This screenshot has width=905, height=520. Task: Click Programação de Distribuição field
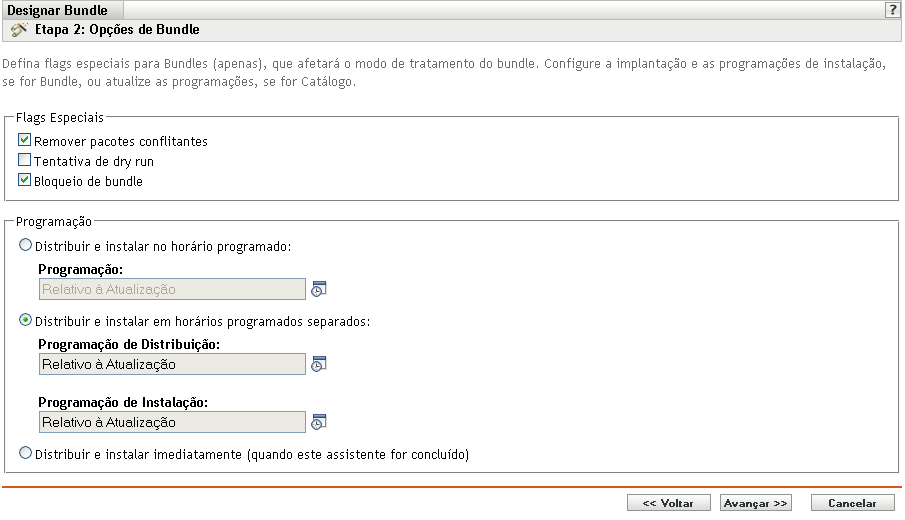[172, 365]
